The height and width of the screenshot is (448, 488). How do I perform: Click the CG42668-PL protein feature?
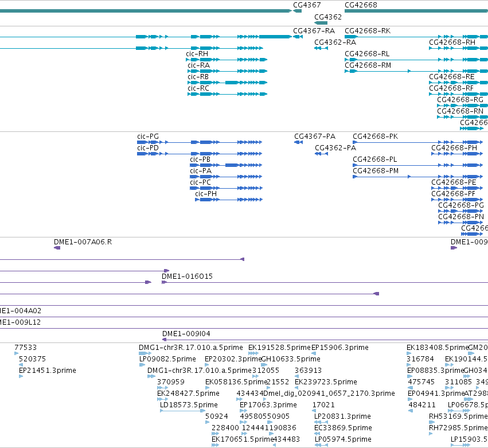coord(375,159)
